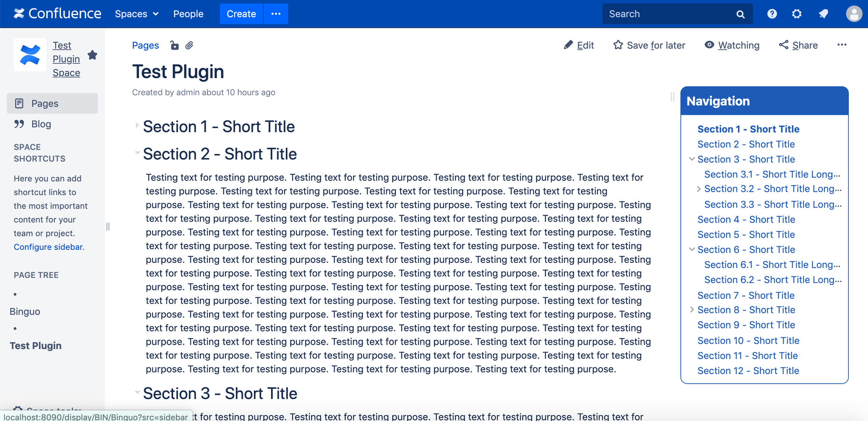
Task: Click the sidebar collapse resize handle
Action: (108, 226)
